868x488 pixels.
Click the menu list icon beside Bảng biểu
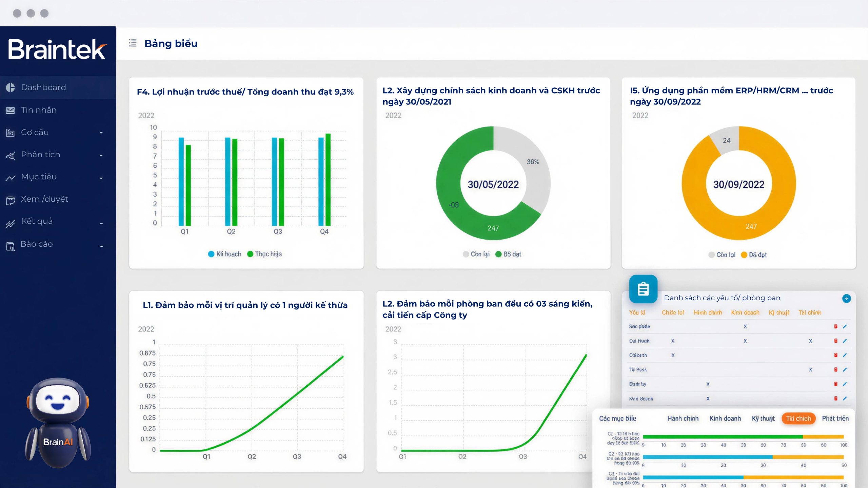pyautogui.click(x=133, y=43)
